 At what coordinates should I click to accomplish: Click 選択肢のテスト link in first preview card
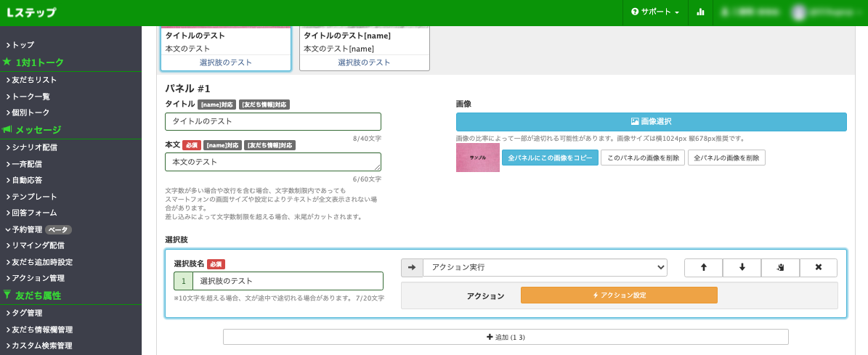[226, 62]
